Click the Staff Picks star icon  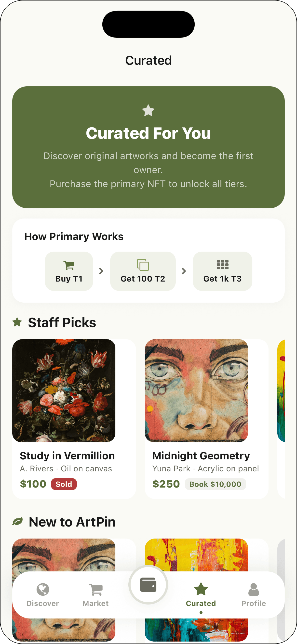click(17, 322)
